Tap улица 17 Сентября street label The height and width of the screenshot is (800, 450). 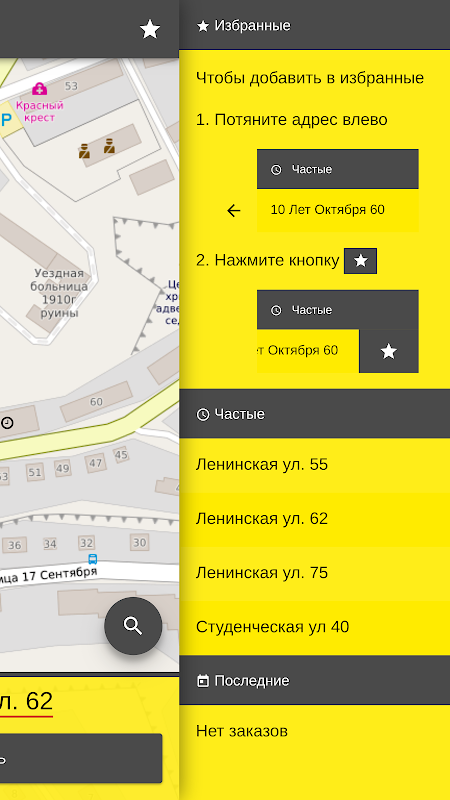point(48,574)
